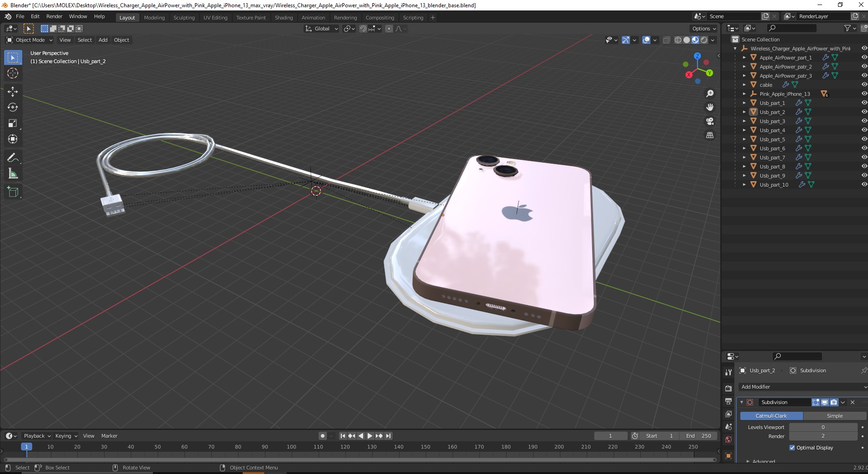868x474 pixels.
Task: Select the Annotate tool
Action: (13, 158)
